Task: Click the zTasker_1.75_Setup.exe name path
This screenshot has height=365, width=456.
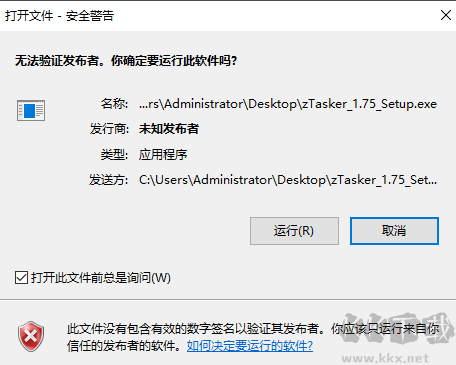Action: pyautogui.click(x=288, y=104)
